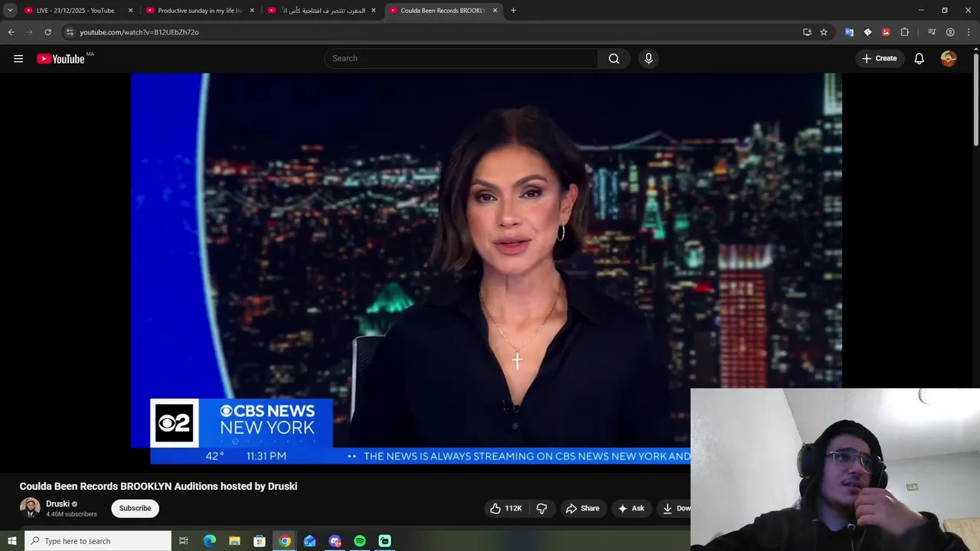The image size is (980, 551).
Task: Open YouTube notifications bell
Action: pyautogui.click(x=920, y=59)
